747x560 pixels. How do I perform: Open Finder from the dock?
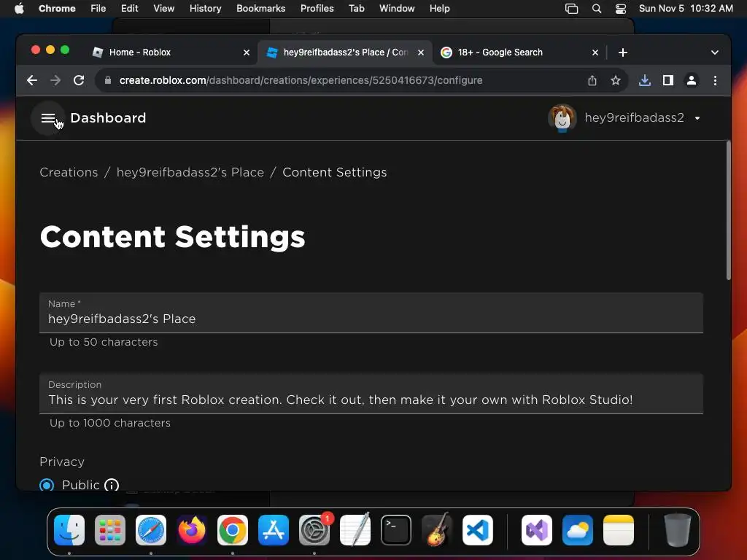tap(69, 530)
